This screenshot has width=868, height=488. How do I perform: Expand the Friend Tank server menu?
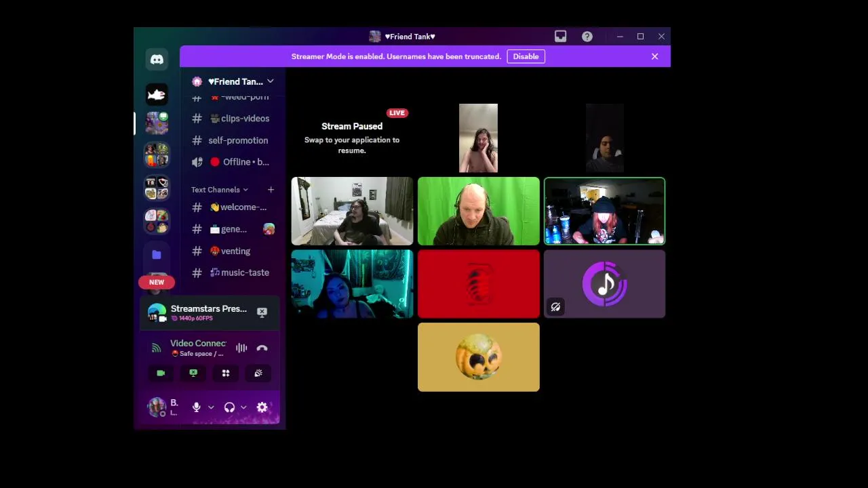pos(233,81)
